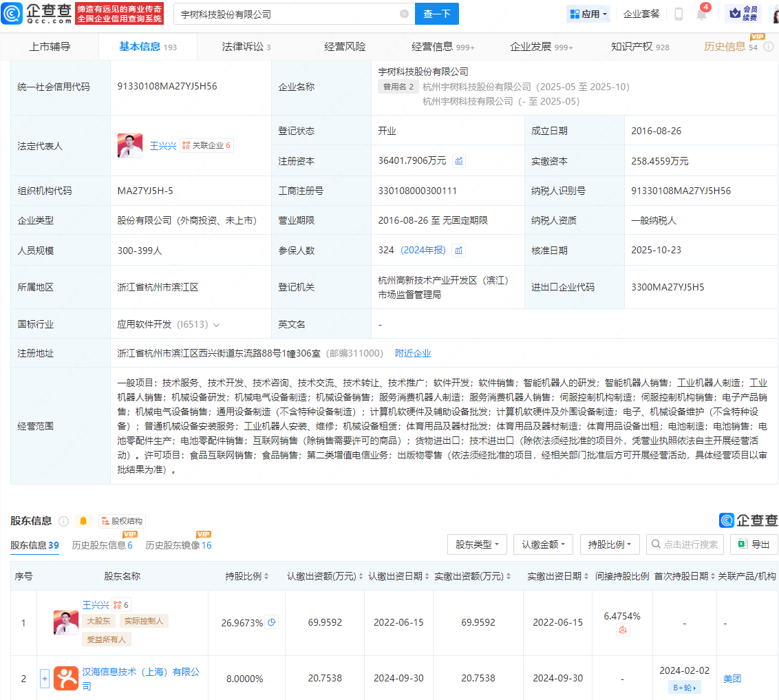This screenshot has height=700, width=779.
Task: Open the 知识产权 tab
Action: coord(639,47)
